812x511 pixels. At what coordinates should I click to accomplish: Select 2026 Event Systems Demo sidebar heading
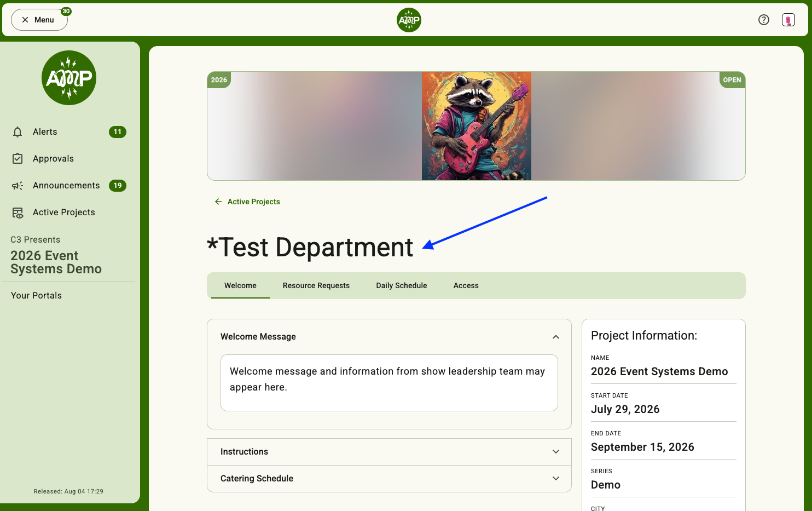click(56, 262)
